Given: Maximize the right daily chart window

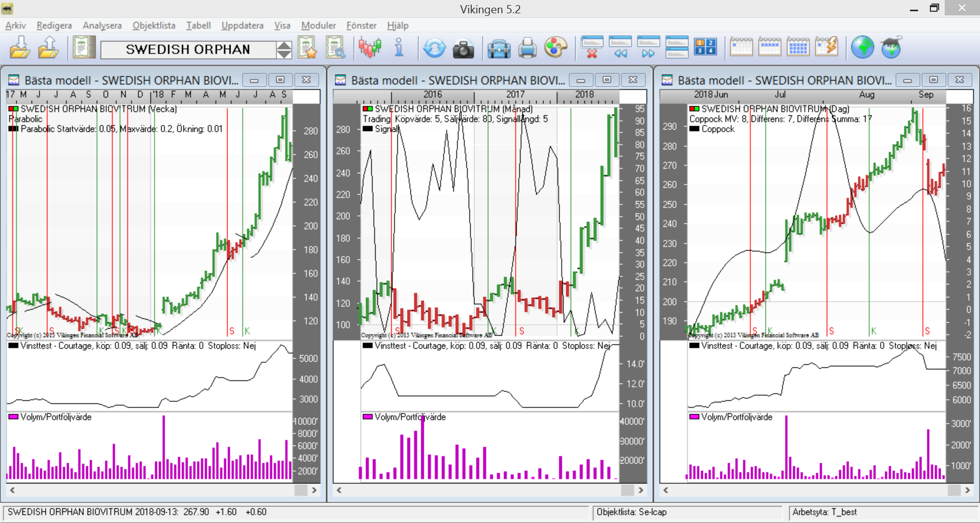Looking at the screenshot, I should pyautogui.click(x=933, y=80).
